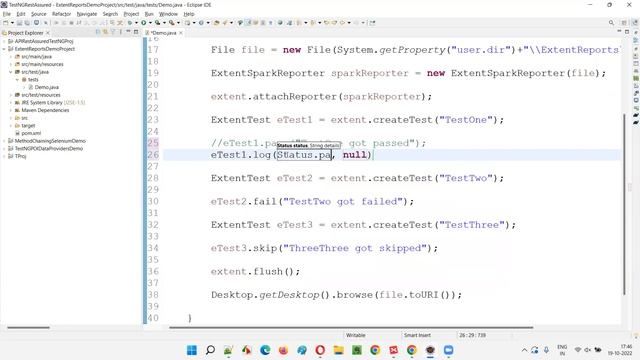Click 'null' argument on line 26
Screen dimensions: 640x360
[x=354, y=155]
